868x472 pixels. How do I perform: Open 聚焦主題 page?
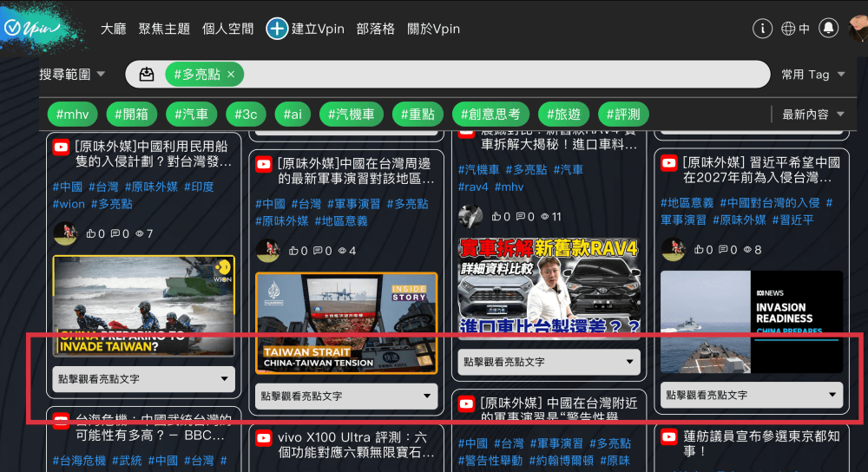pyautogui.click(x=164, y=29)
